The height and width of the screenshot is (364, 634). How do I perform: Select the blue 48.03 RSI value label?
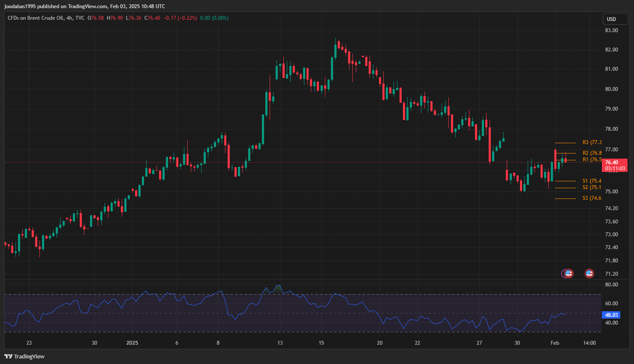(x=611, y=315)
